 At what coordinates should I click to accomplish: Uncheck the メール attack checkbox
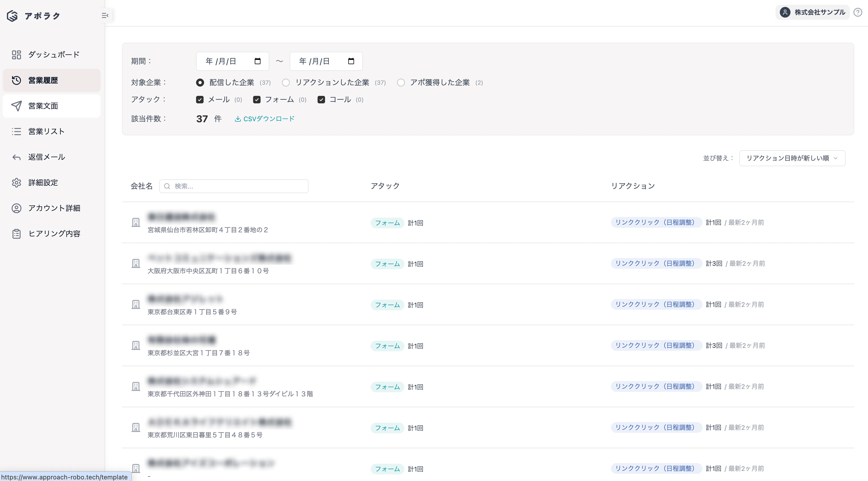pos(200,100)
